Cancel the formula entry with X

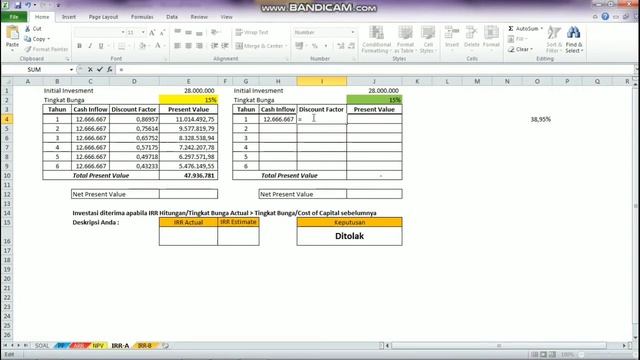point(90,70)
